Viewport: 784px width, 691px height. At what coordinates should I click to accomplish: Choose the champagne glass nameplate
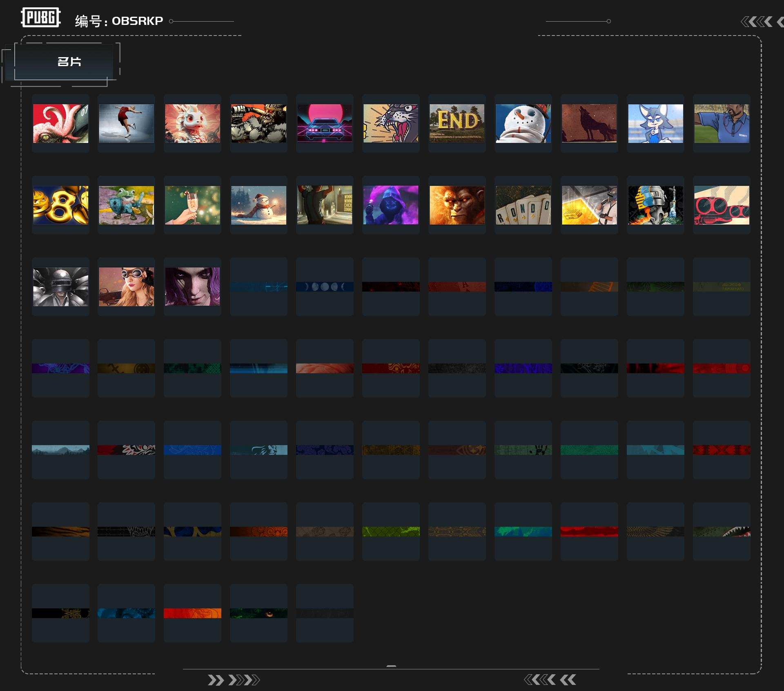click(192, 205)
